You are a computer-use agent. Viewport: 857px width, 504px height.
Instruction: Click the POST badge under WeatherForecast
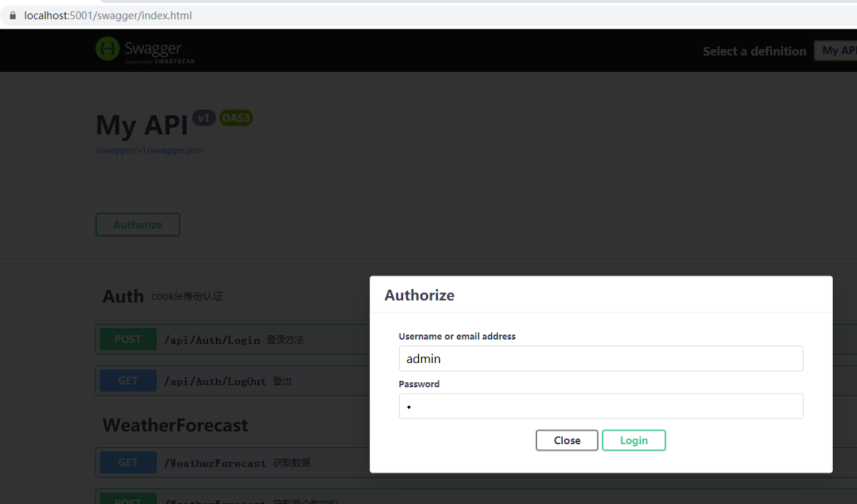click(127, 499)
